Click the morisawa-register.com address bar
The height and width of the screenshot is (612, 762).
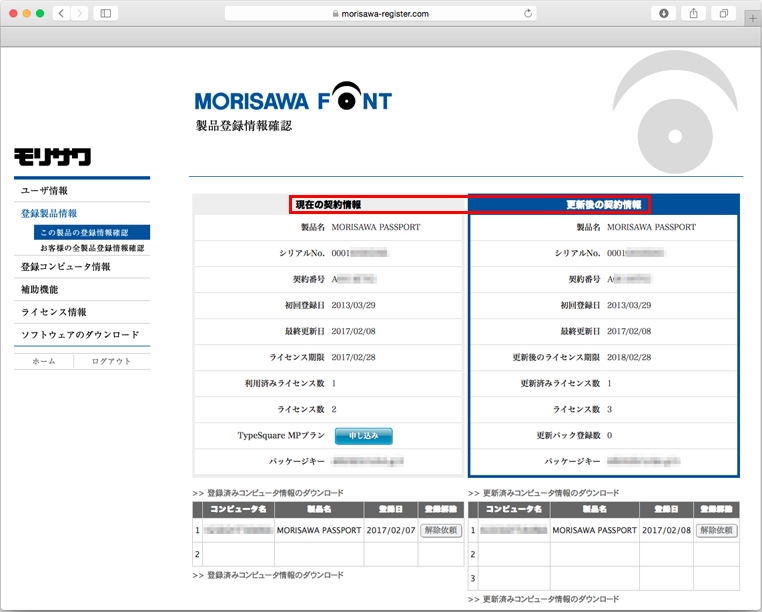(381, 14)
